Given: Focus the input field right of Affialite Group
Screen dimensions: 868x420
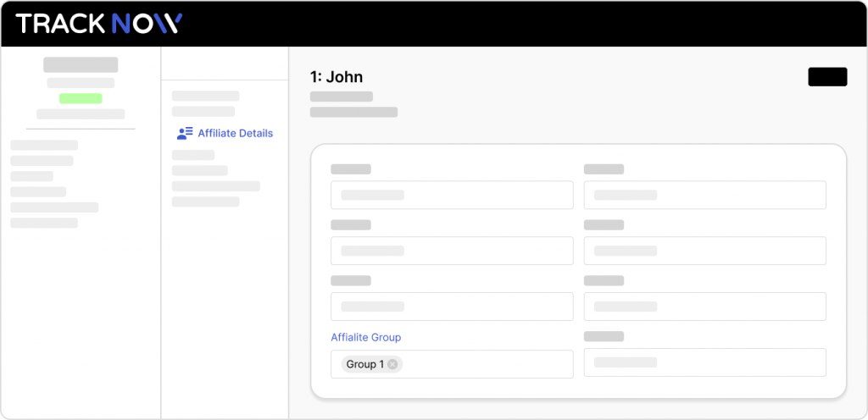Looking at the screenshot, I should click(704, 362).
